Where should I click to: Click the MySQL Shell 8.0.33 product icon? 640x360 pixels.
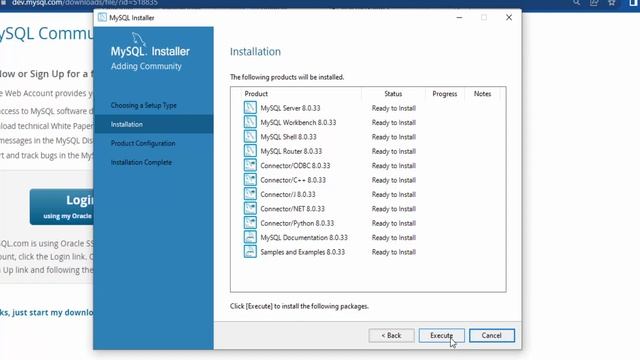[x=250, y=136]
